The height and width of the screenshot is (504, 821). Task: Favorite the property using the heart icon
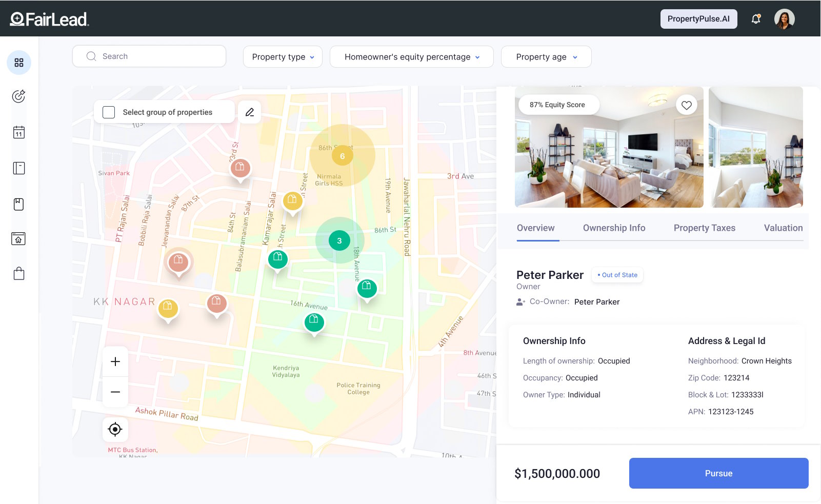pyautogui.click(x=687, y=106)
